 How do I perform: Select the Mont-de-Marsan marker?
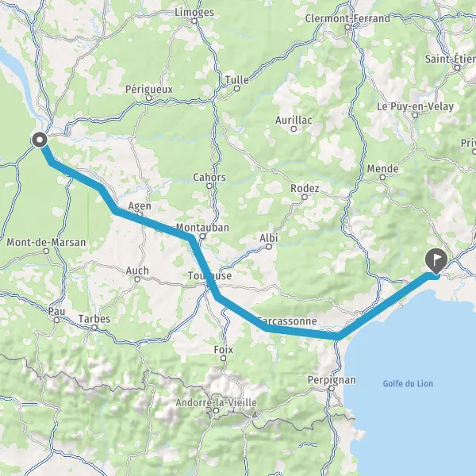point(46,251)
